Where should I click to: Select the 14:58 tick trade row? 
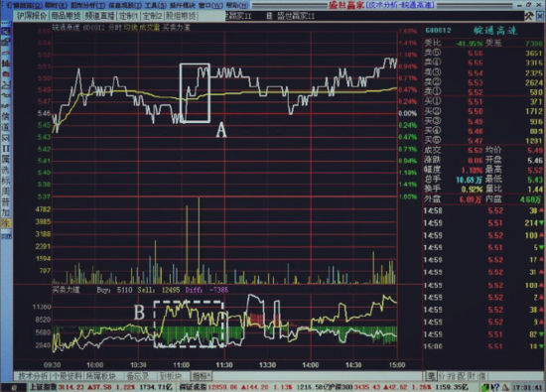coord(483,210)
